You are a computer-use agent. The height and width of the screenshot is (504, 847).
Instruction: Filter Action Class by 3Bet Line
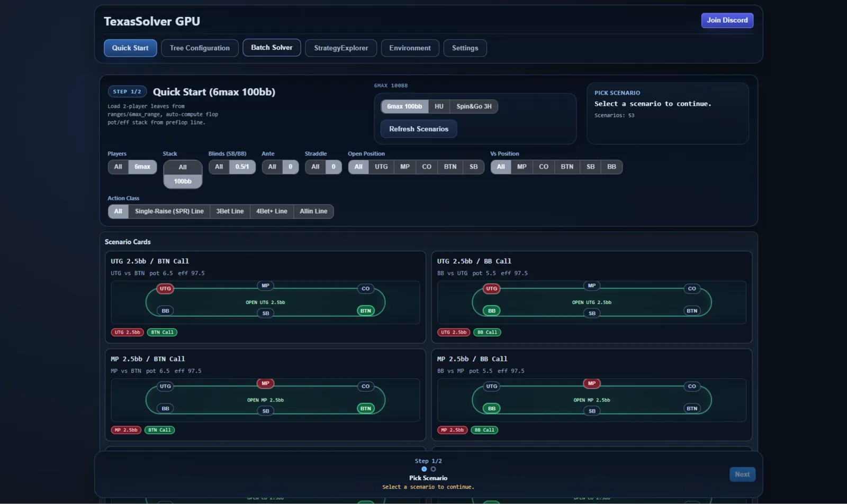point(230,212)
